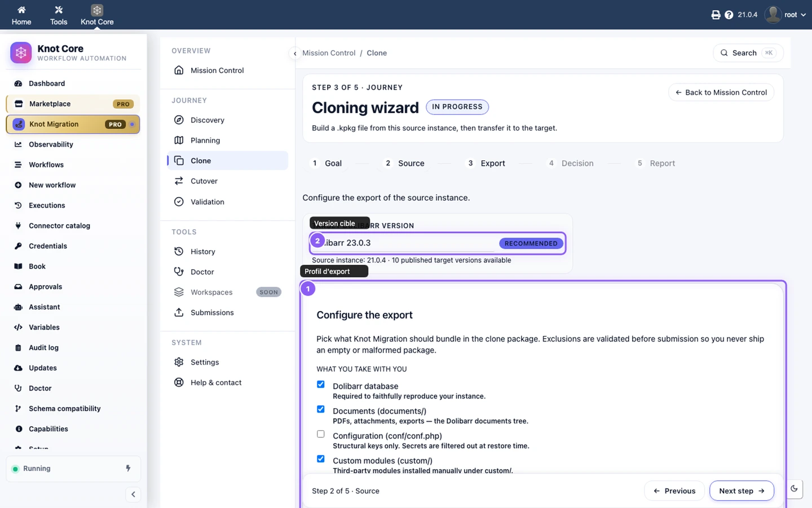Click the Book icon in the sidebar
The width and height of the screenshot is (812, 508).
[18, 266]
